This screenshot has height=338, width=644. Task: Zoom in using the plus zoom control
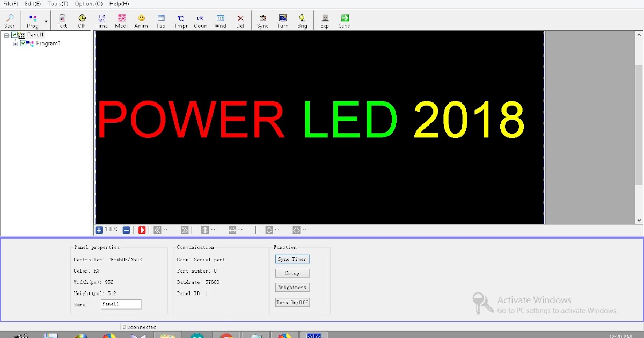(x=98, y=230)
